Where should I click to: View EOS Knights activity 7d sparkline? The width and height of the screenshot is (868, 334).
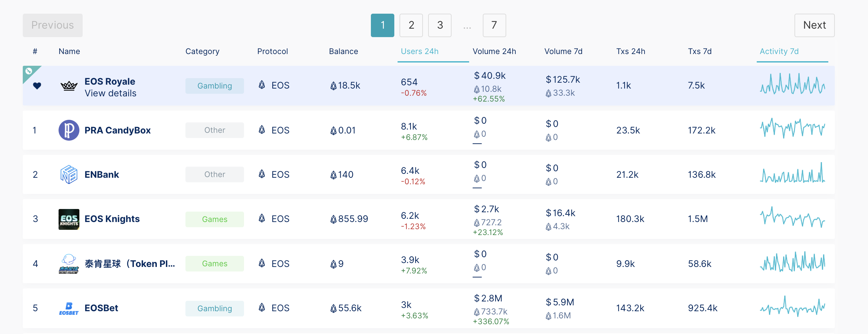pos(792,217)
